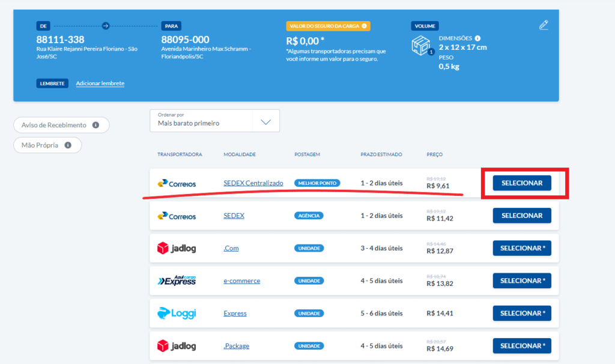Click the Postagem column header

[307, 154]
